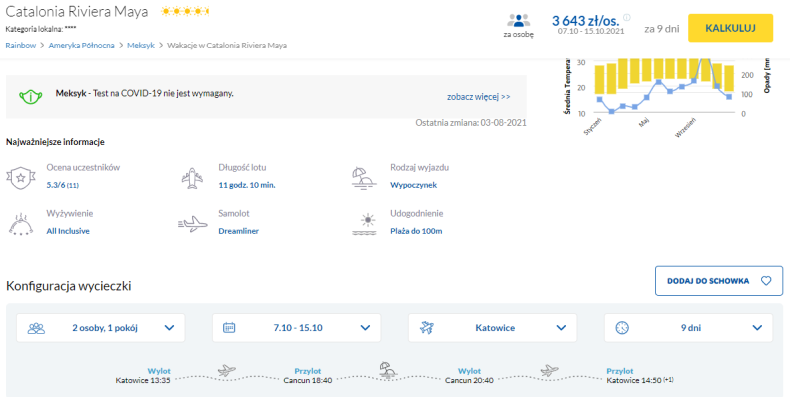
Task: Open the Katowice departure airport dropdown
Action: (x=492, y=328)
